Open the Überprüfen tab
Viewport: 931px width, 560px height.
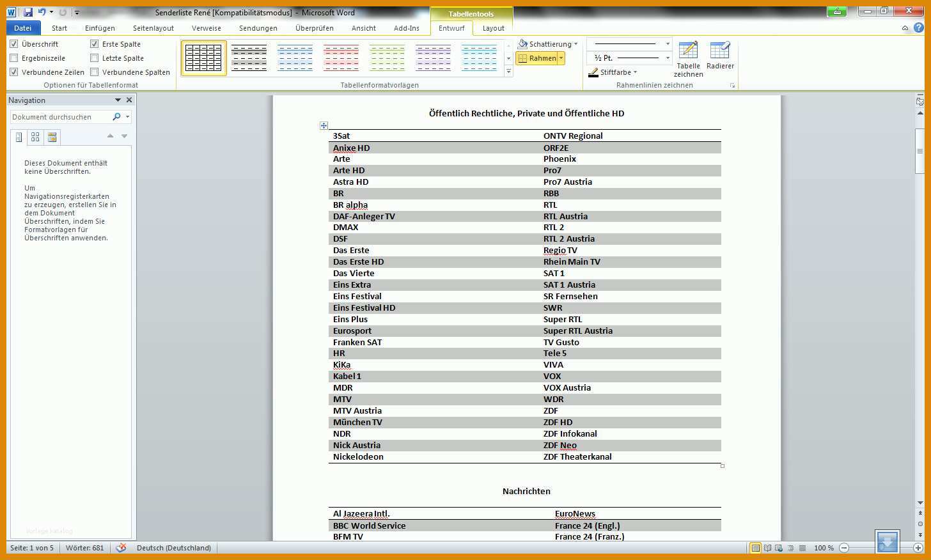coord(315,28)
